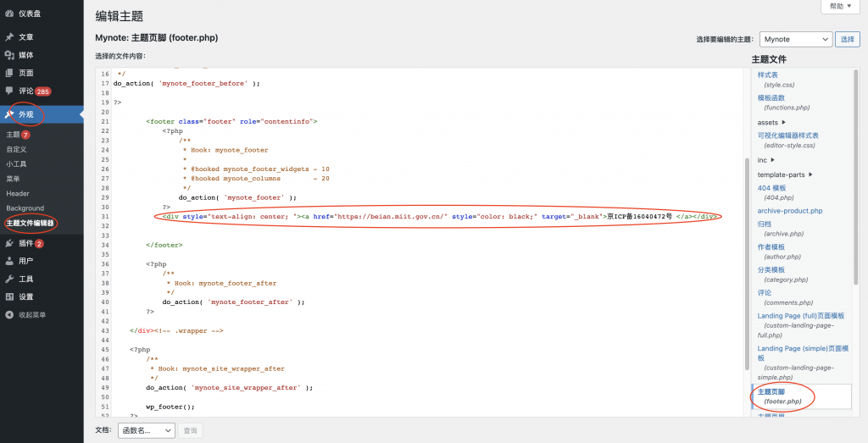The height and width of the screenshot is (443, 868).
Task: Open the function name (函数名) dropdown
Action: click(146, 430)
